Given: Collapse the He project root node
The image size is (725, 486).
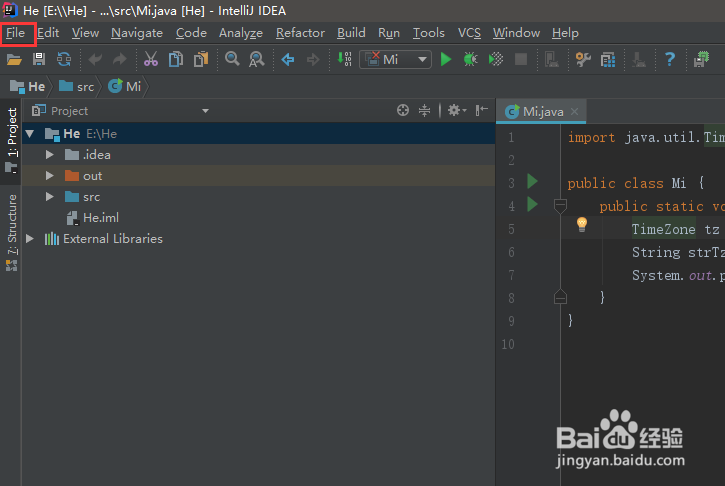Looking at the screenshot, I should point(30,134).
